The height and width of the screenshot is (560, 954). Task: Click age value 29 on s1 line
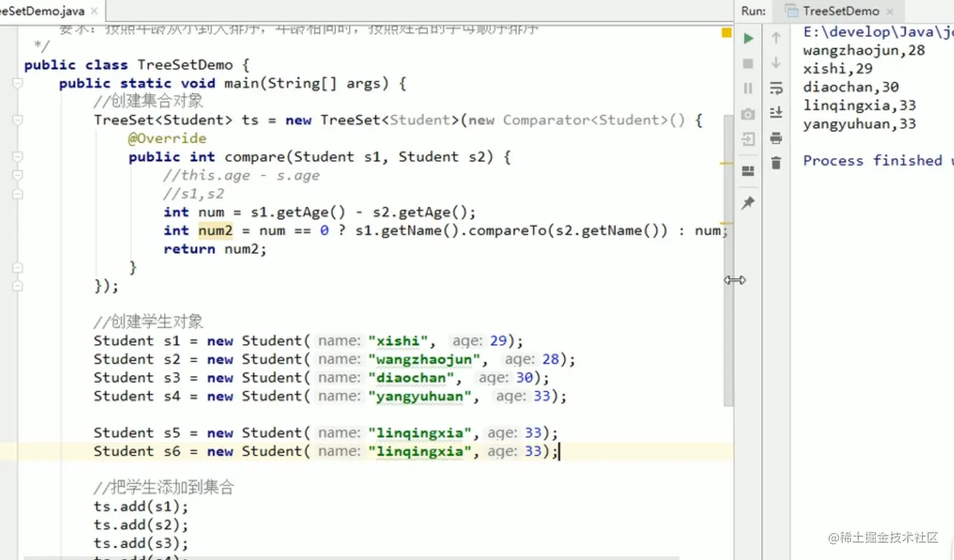(x=498, y=341)
